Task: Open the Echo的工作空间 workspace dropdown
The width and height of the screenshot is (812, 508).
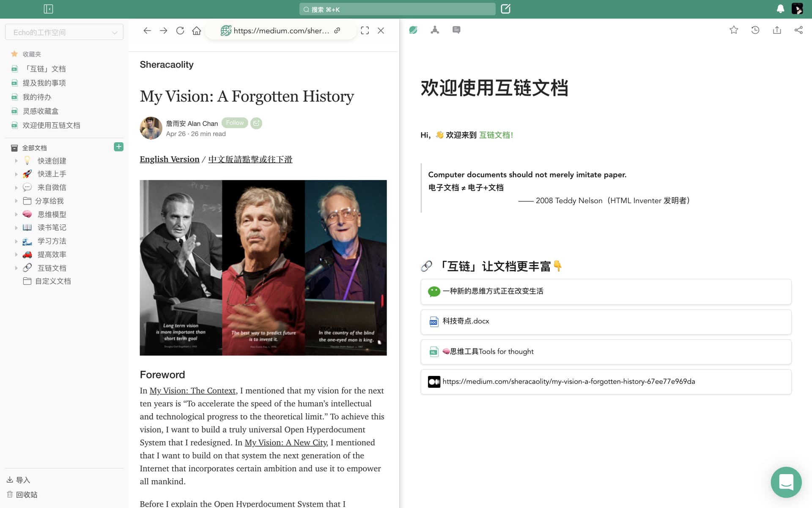Action: (64, 32)
